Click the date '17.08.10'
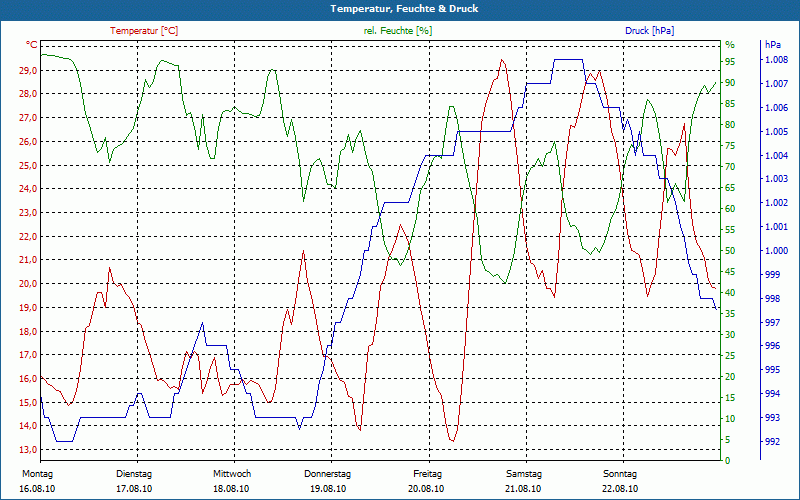 [134, 489]
